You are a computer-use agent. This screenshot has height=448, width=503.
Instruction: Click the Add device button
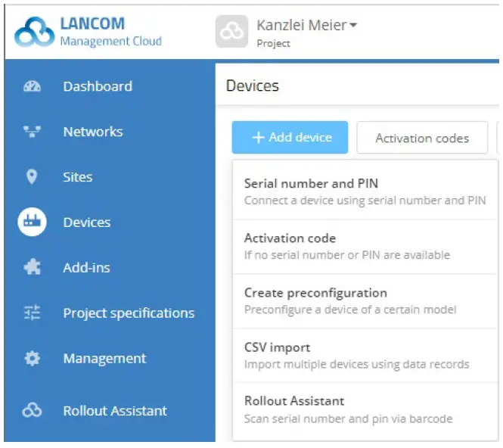290,138
